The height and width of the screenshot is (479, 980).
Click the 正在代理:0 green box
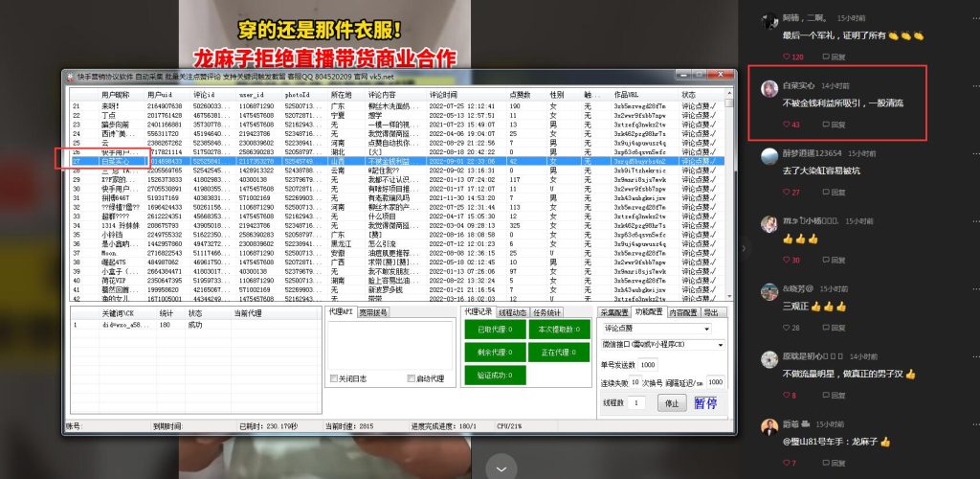pos(559,352)
